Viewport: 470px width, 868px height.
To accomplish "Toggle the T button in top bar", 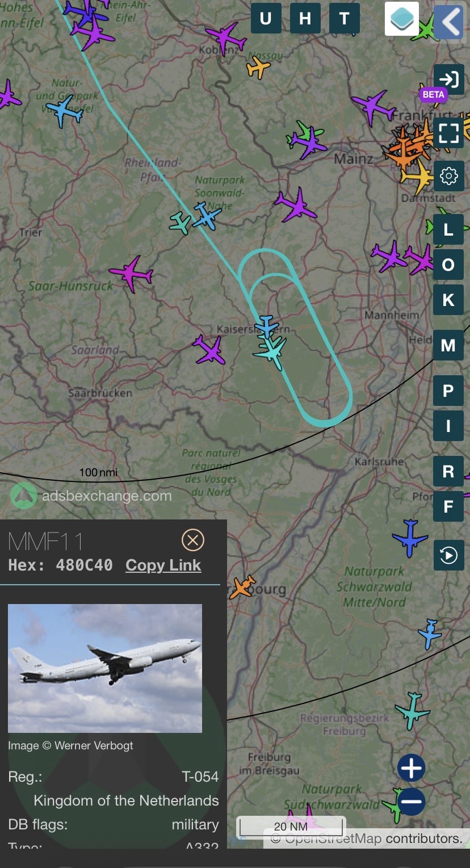I will (x=345, y=19).
